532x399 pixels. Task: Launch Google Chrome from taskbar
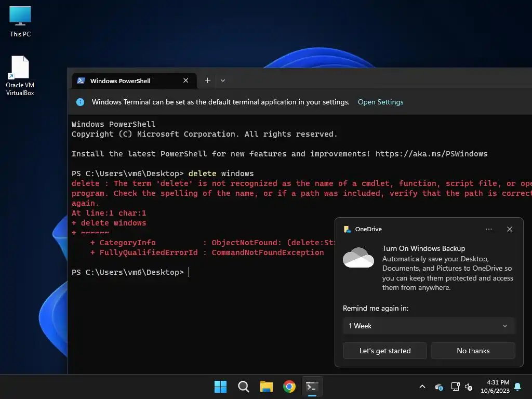pyautogui.click(x=289, y=387)
